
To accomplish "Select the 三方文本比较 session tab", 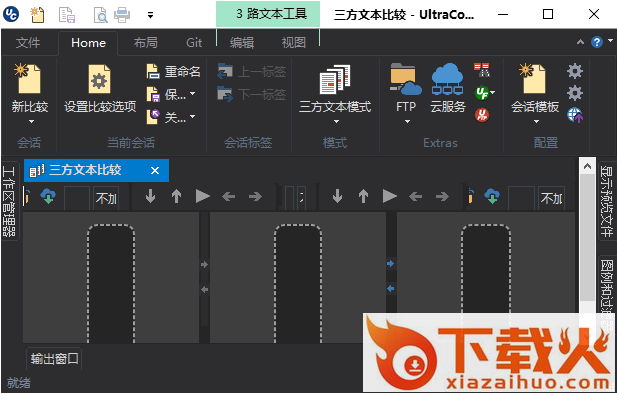I will pyautogui.click(x=96, y=170).
